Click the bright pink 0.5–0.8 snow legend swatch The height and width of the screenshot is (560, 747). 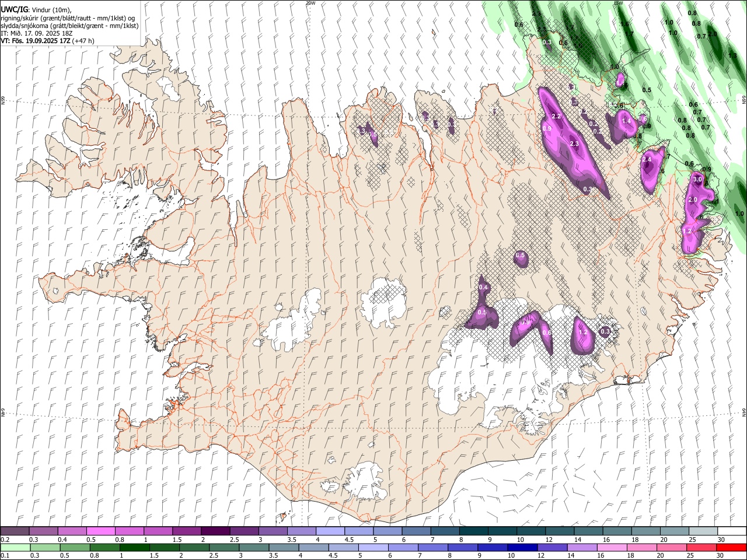(x=100, y=531)
